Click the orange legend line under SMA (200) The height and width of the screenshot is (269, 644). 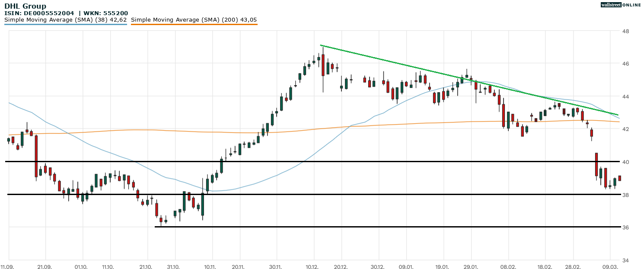point(194,25)
